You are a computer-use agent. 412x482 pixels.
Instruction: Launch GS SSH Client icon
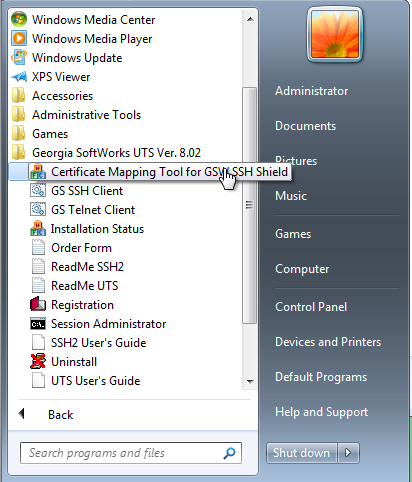pyautogui.click(x=38, y=191)
